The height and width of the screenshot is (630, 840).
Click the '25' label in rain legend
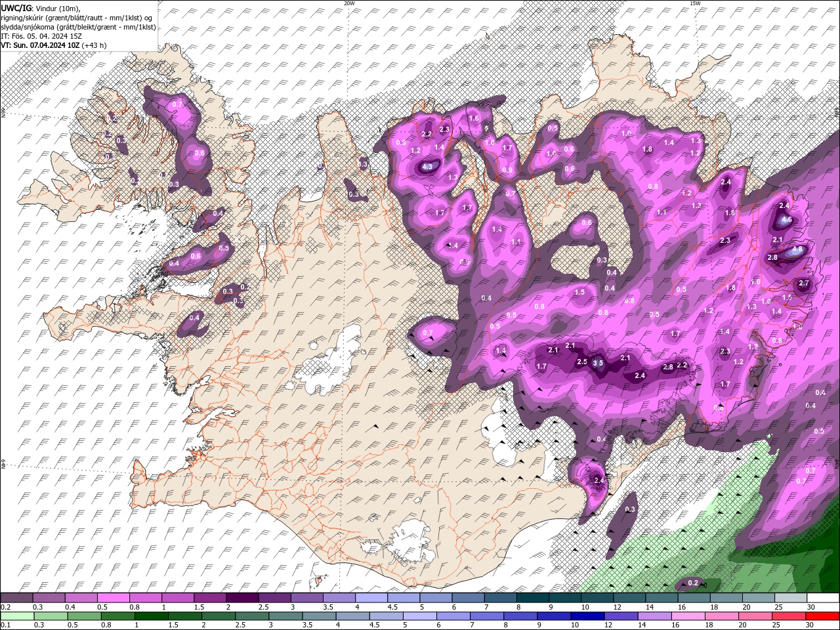(778, 625)
